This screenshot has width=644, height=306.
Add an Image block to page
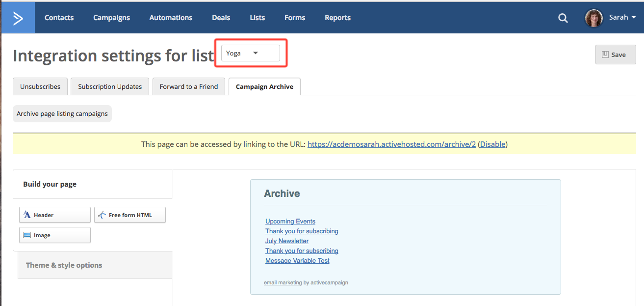[x=55, y=235]
